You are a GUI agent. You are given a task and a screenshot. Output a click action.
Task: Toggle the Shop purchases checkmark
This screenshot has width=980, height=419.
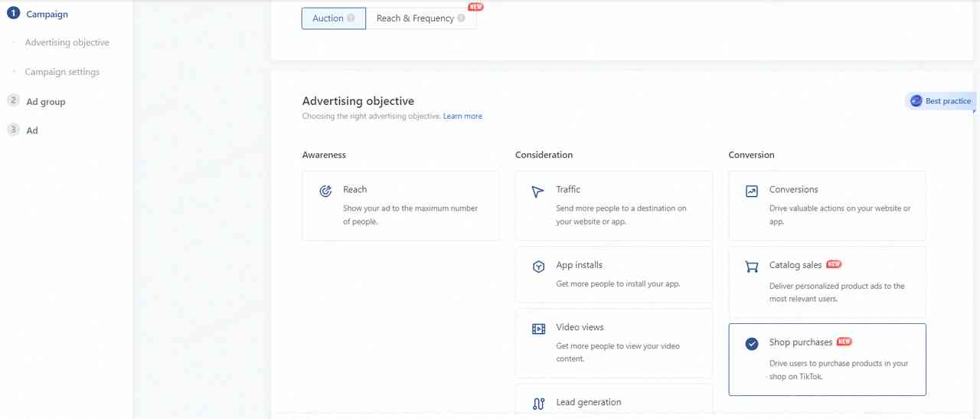pyautogui.click(x=751, y=344)
